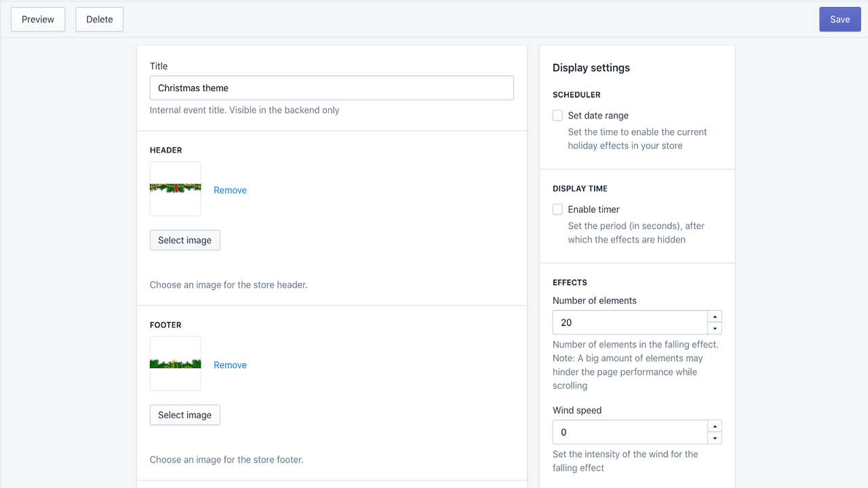Remove the footer garland image
This screenshot has width=868, height=488.
click(230, 365)
